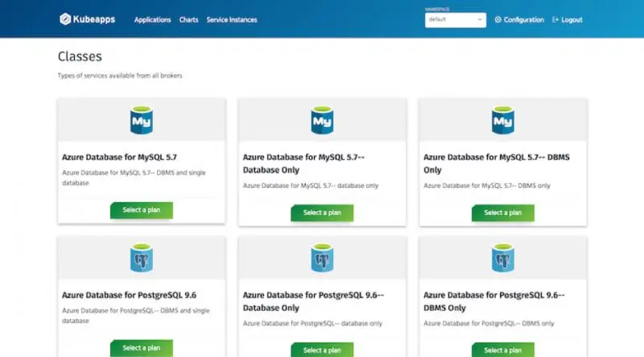
Task: Click the NAMESPACE label above the dropdown
Action: coord(437,9)
